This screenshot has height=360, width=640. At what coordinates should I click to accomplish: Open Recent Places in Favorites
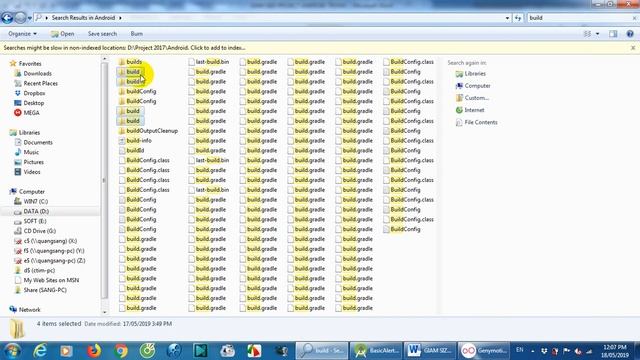40,83
